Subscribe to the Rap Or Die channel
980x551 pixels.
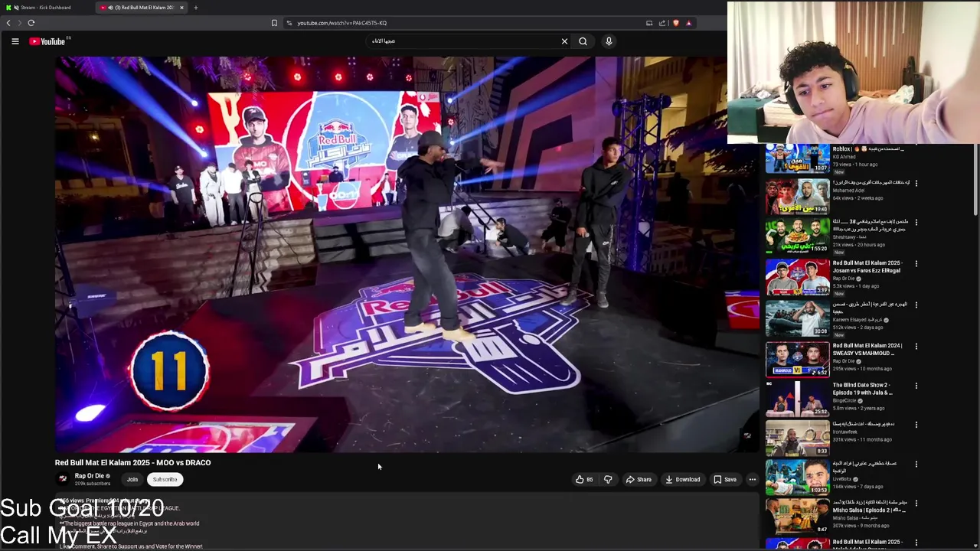coord(165,480)
